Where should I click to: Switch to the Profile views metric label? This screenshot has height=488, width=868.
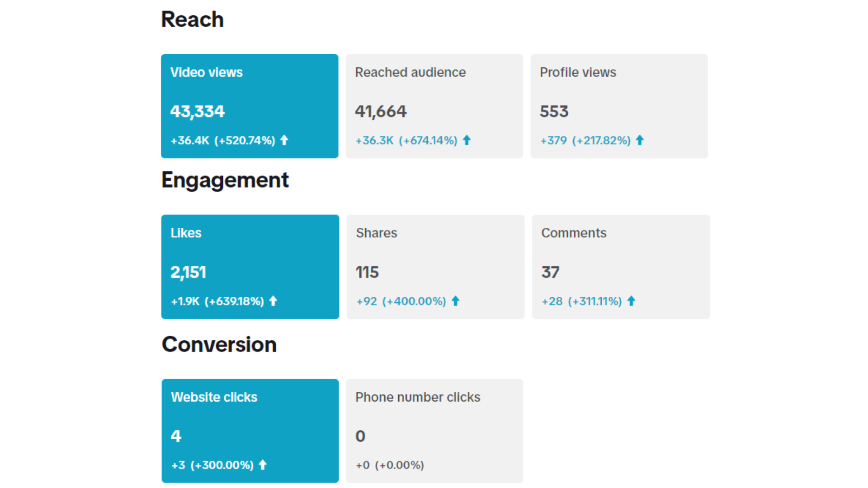[578, 72]
